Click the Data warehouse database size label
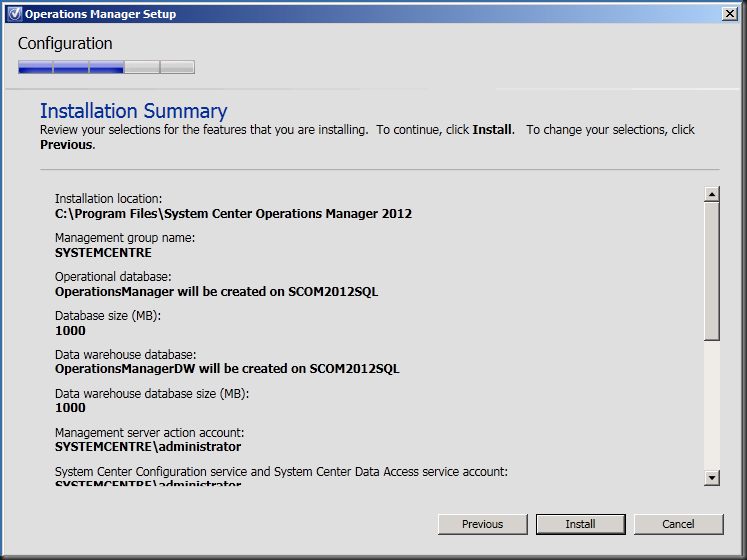747x560 pixels. (x=152, y=394)
